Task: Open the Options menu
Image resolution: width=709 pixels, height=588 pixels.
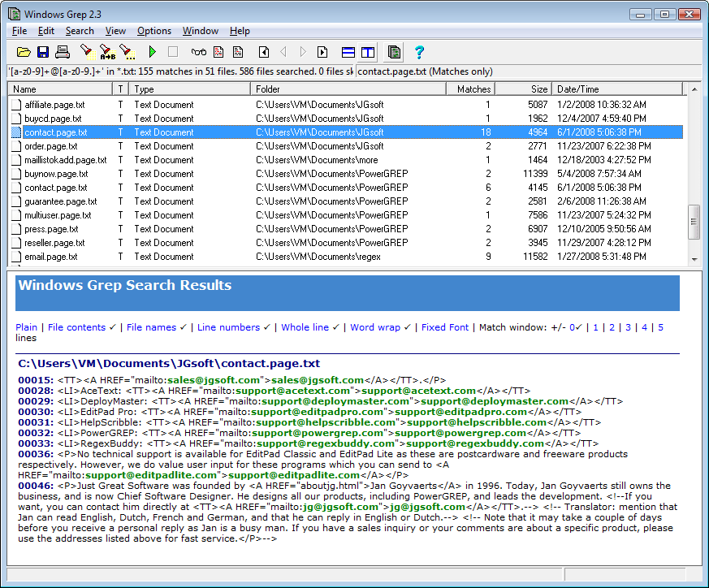Action: click(153, 31)
